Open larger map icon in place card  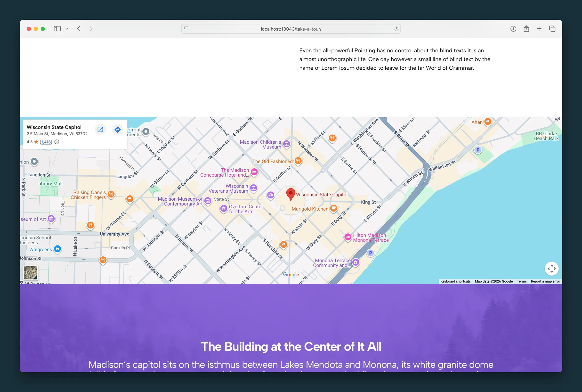(100, 130)
